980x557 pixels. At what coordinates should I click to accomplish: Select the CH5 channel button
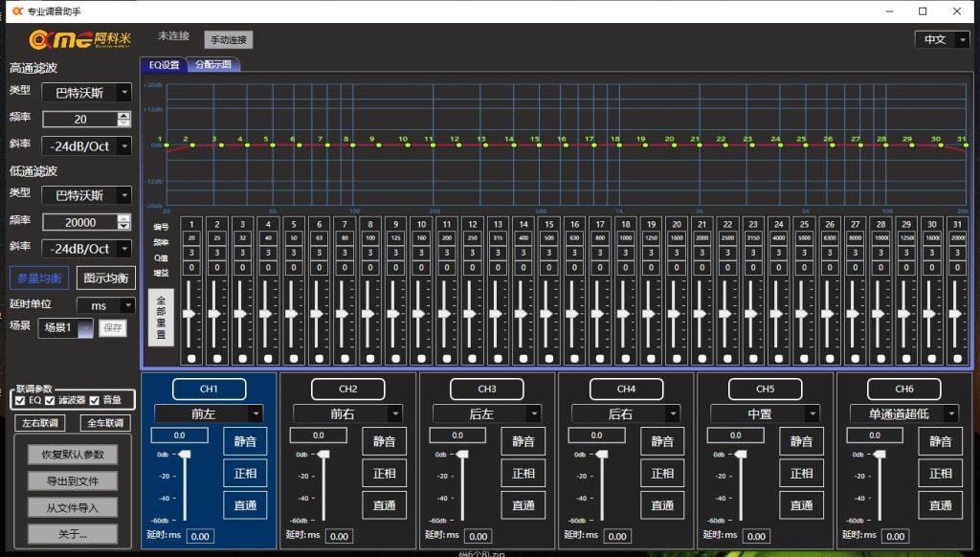tap(765, 389)
